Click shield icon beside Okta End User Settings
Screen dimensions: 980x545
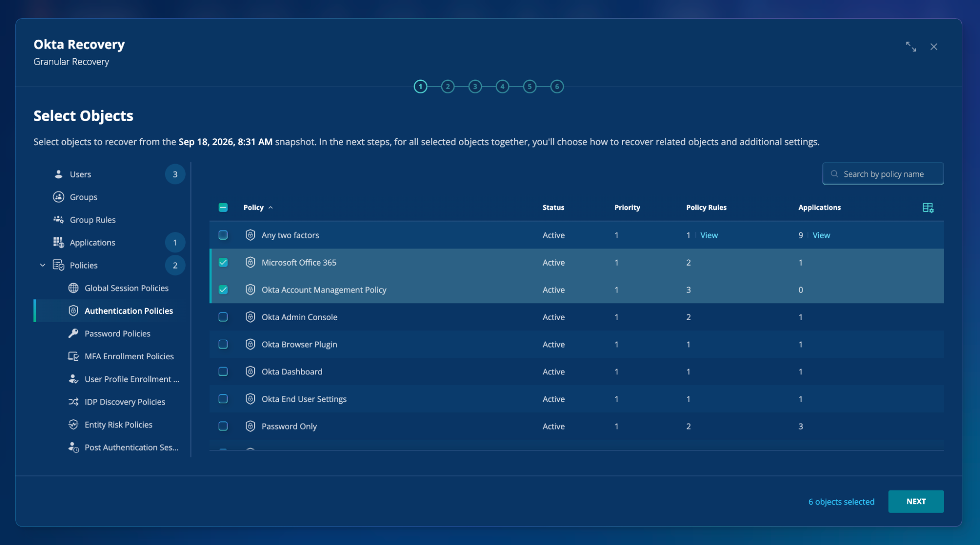pyautogui.click(x=251, y=399)
